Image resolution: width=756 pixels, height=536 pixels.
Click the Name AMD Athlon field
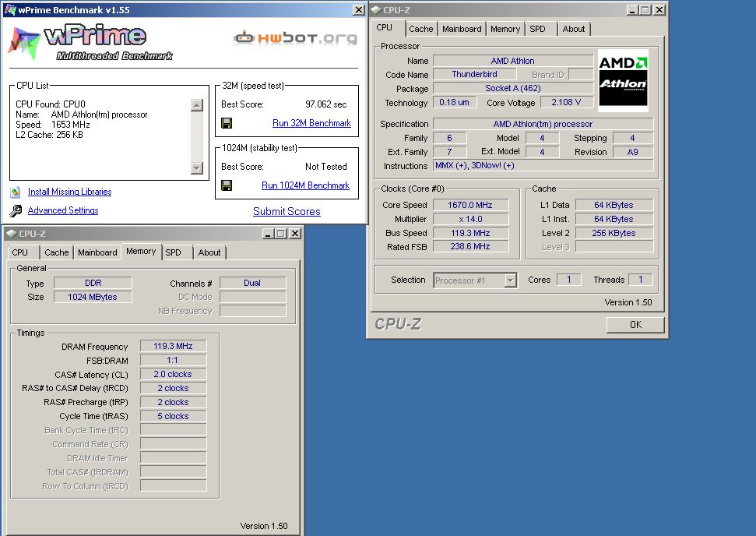click(513, 61)
